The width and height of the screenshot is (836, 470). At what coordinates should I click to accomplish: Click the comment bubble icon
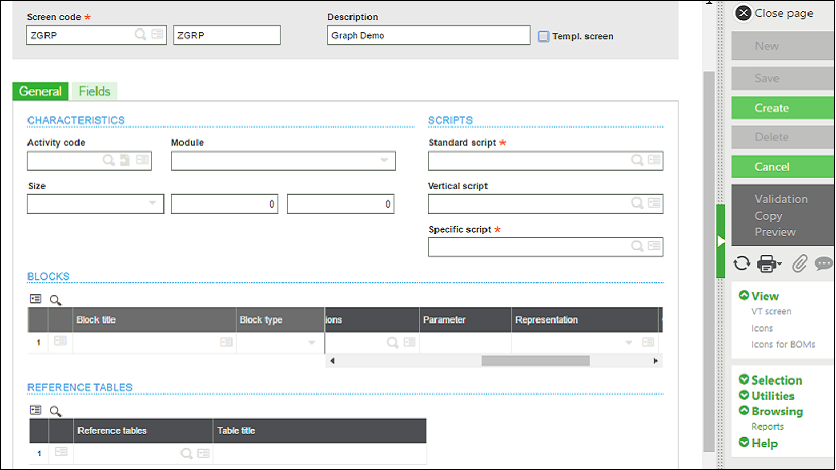[824, 263]
